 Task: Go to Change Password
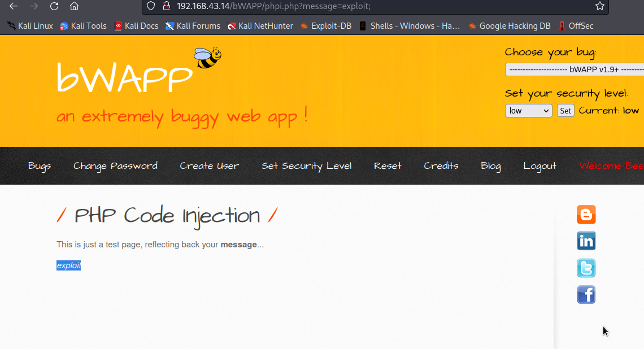pyautogui.click(x=115, y=166)
